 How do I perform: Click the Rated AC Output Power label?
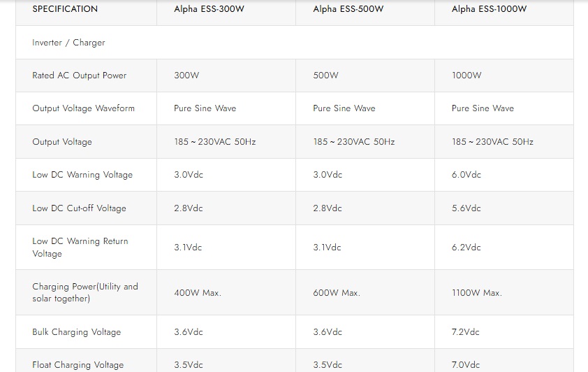tap(80, 76)
